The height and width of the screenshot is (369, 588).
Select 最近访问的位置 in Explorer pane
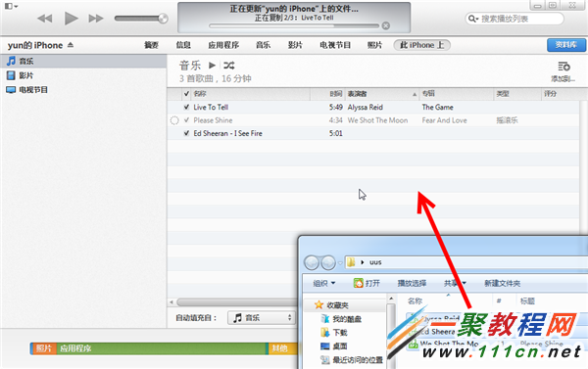click(x=358, y=360)
